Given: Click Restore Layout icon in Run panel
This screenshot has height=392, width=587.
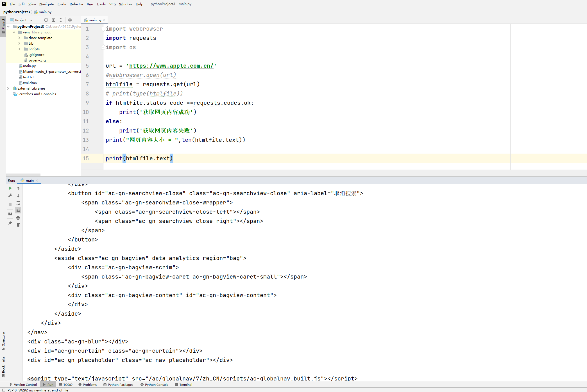Looking at the screenshot, I should tap(10, 214).
